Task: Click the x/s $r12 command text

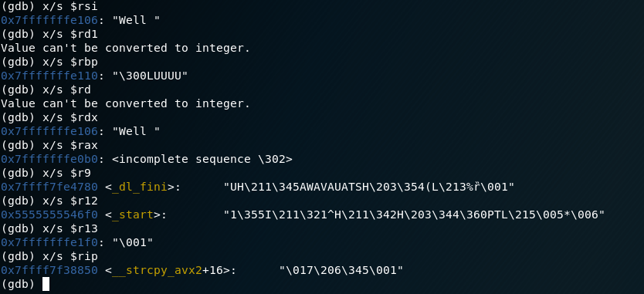Action: [70, 201]
